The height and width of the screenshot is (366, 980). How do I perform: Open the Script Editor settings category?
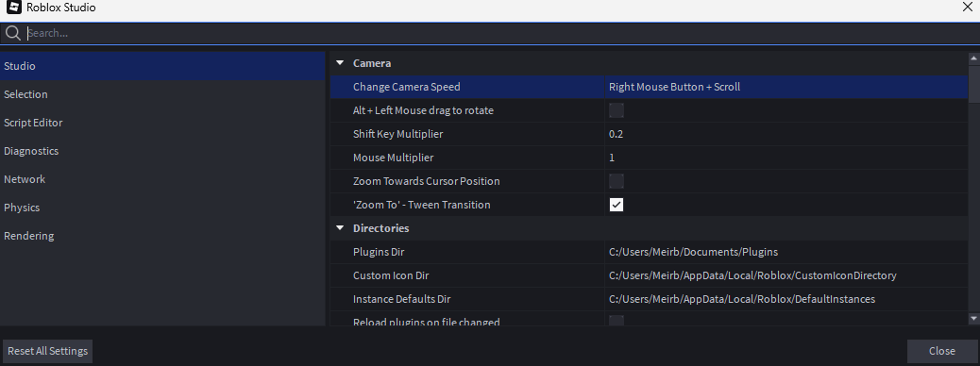[162, 123]
